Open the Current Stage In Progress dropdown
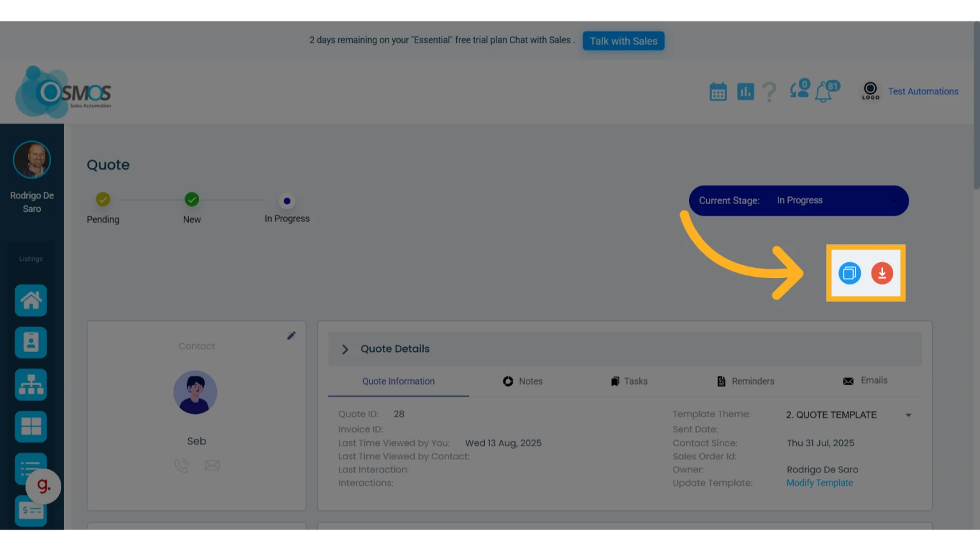Image resolution: width=980 pixels, height=551 pixels. pyautogui.click(x=799, y=200)
